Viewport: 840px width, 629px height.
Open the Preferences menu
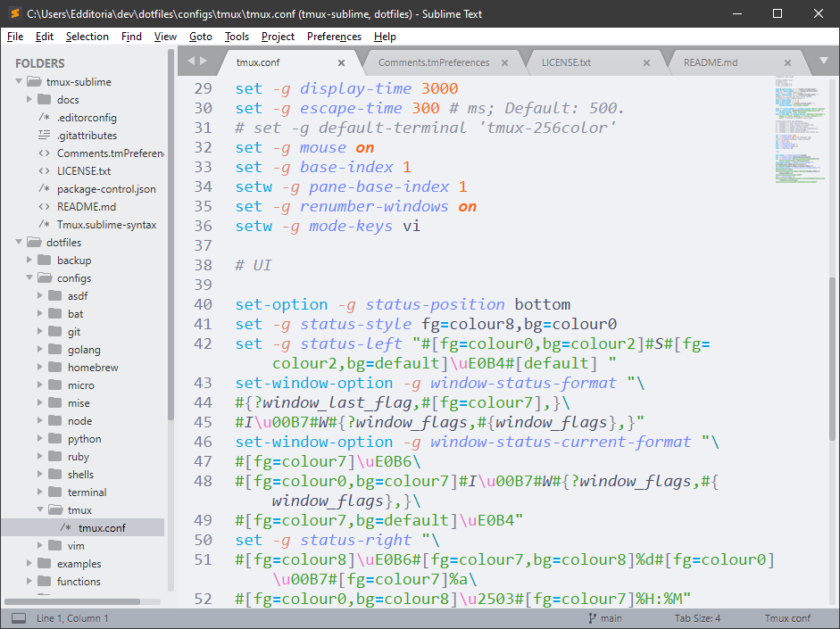click(x=334, y=37)
